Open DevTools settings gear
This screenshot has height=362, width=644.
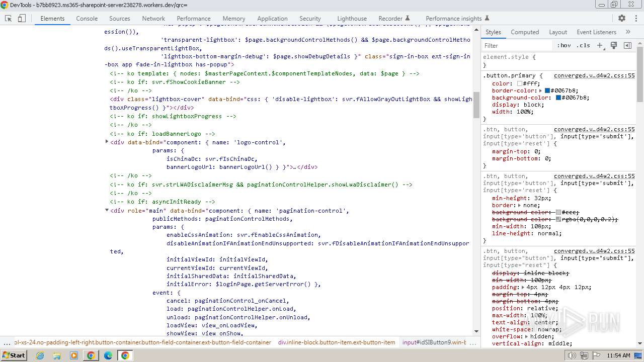click(x=622, y=18)
